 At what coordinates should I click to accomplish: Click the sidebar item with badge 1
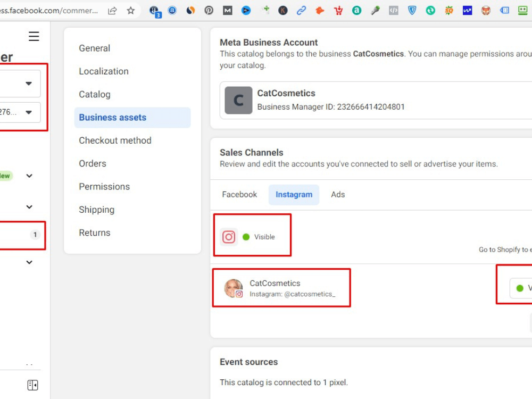tap(21, 235)
